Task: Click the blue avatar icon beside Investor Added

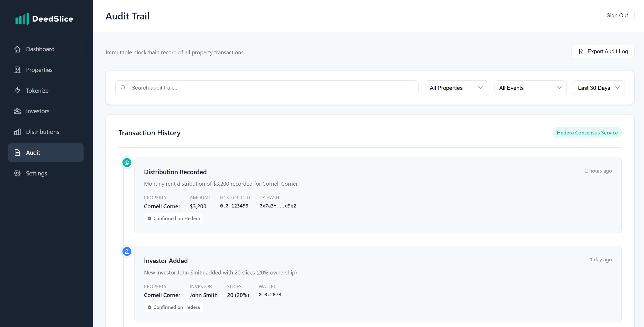Action: pos(127,251)
